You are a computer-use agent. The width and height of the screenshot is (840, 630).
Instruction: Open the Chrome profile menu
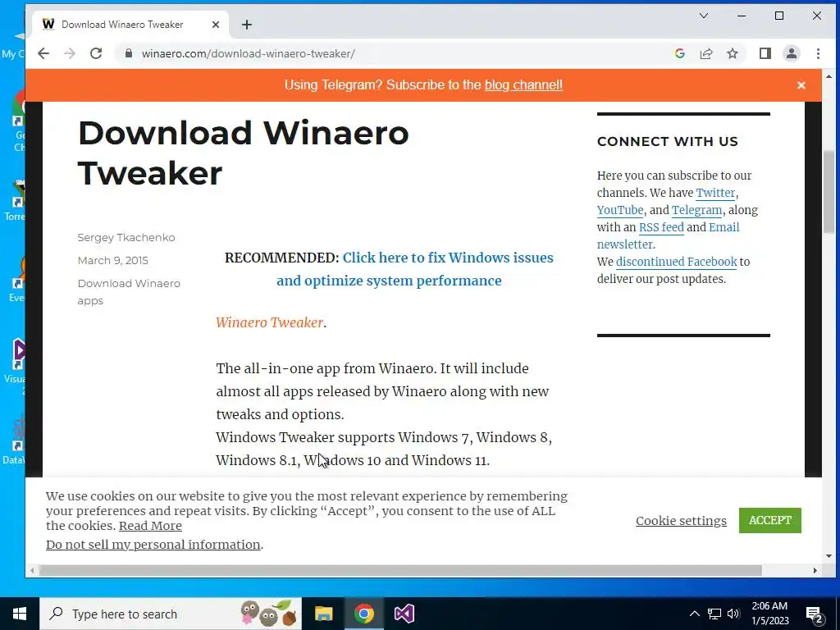[x=792, y=53]
